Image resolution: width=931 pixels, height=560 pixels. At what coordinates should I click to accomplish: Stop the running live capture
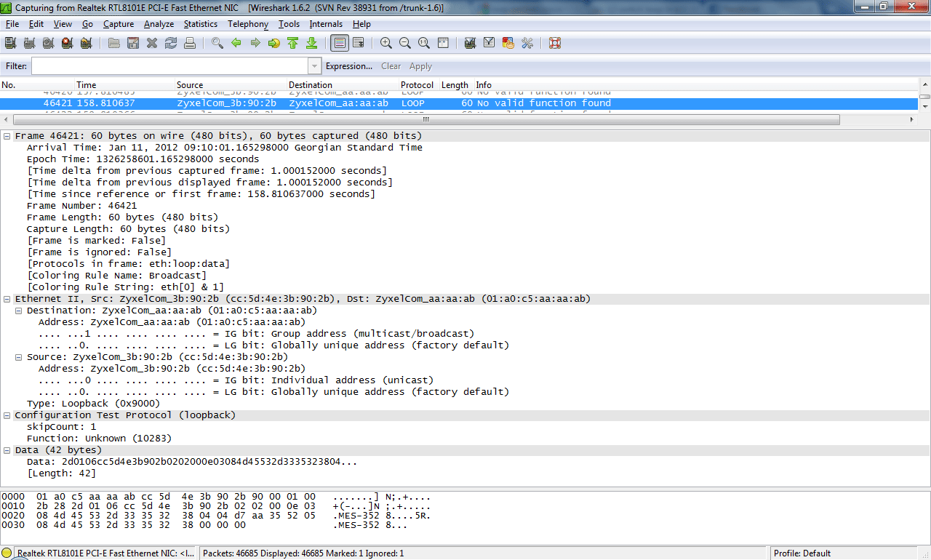pos(67,44)
